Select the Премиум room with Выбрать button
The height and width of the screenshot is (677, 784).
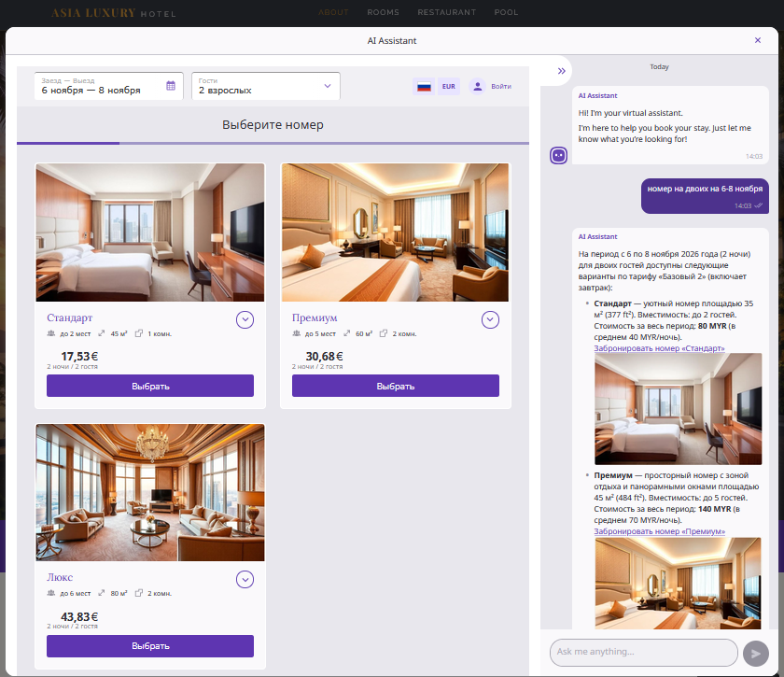(396, 386)
